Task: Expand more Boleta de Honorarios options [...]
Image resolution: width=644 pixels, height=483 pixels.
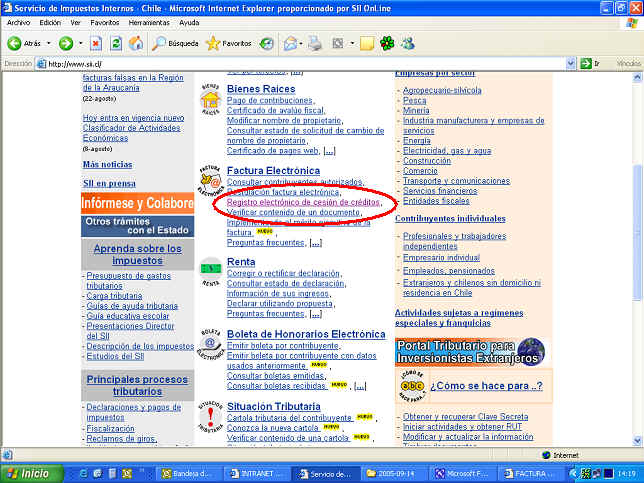Action: point(360,386)
